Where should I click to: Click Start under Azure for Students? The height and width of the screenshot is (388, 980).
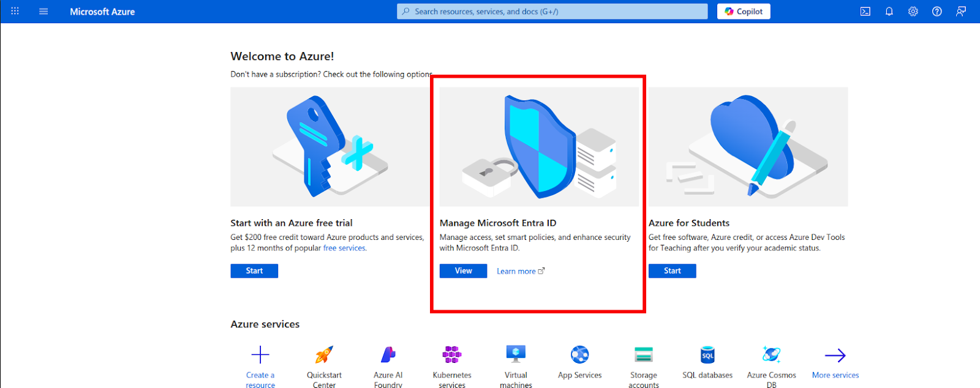pyautogui.click(x=673, y=271)
